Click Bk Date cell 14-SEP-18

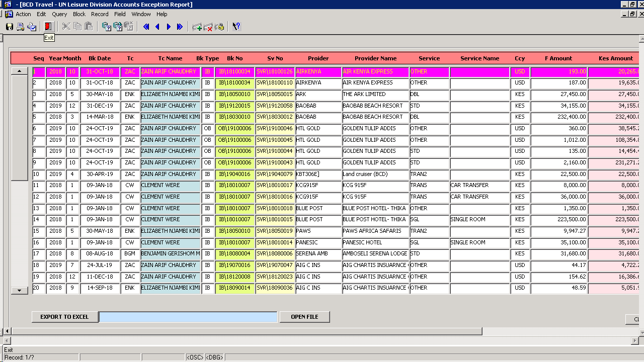(100, 288)
